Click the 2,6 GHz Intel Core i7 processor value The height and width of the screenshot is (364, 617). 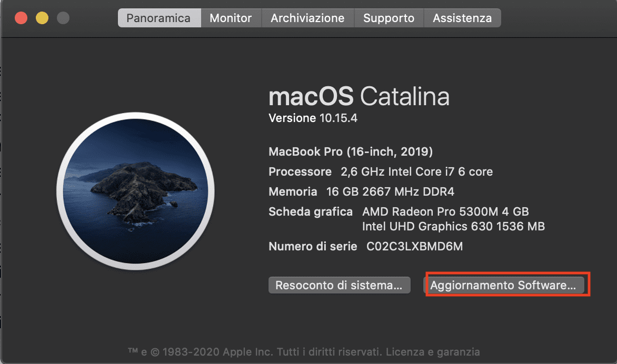[x=417, y=172]
